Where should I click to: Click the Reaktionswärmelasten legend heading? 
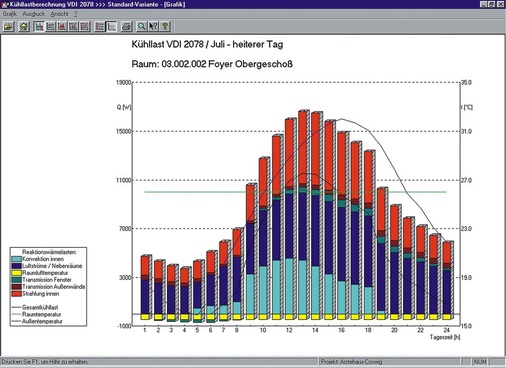(x=49, y=252)
